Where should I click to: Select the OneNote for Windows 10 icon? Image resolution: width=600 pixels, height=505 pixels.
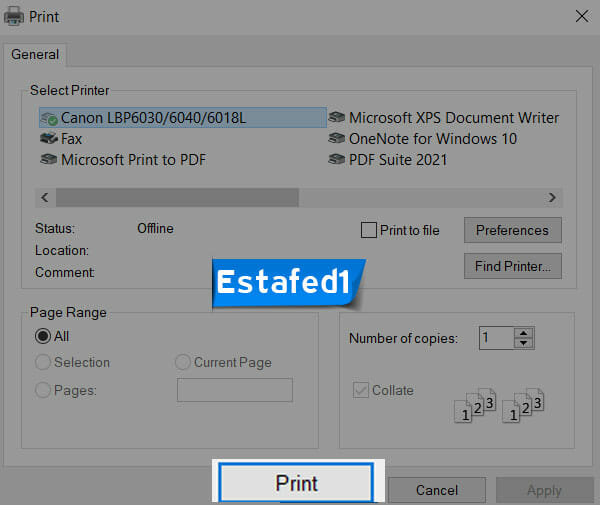tap(337, 138)
